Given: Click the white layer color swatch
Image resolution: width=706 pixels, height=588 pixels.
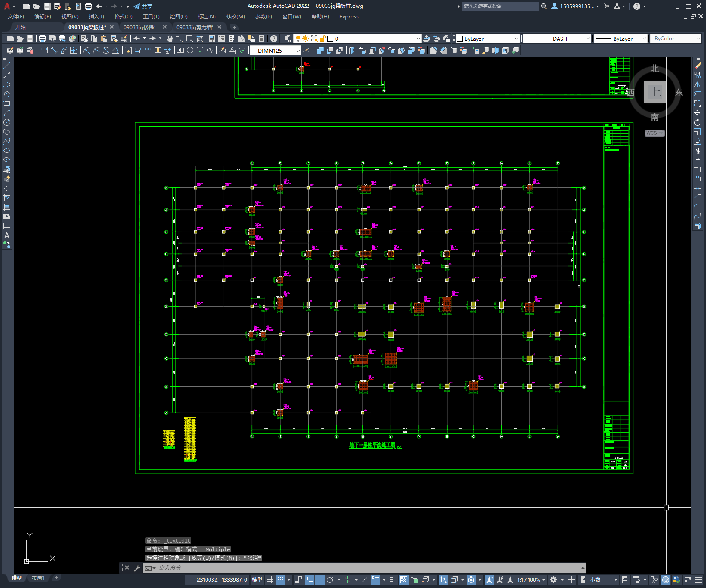Looking at the screenshot, I should coord(330,39).
